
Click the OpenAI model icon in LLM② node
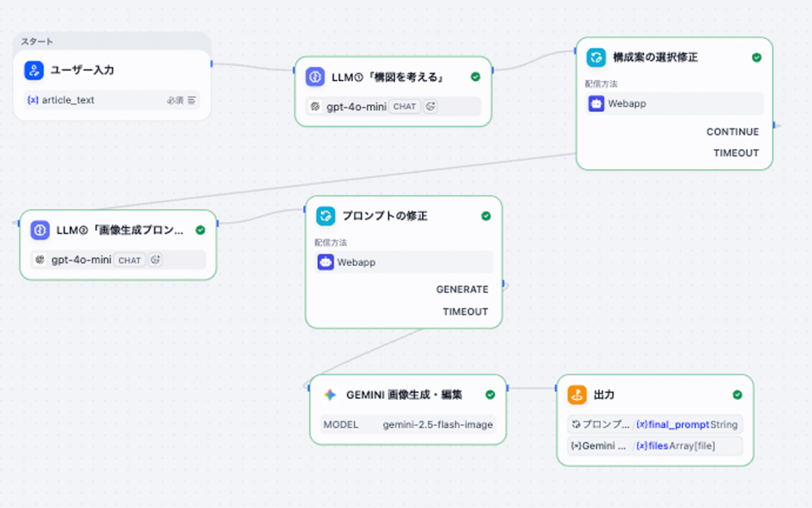pos(40,260)
